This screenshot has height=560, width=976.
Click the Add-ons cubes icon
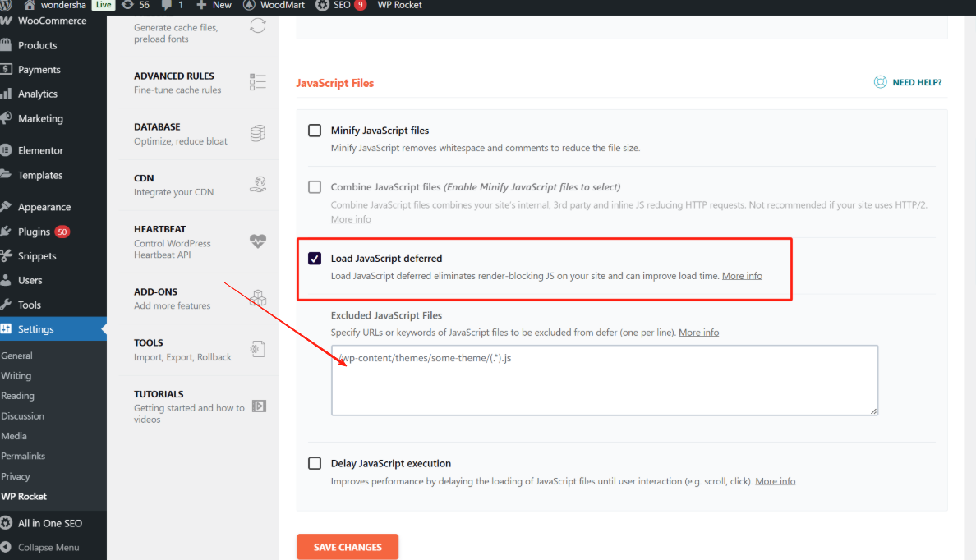pos(258,298)
